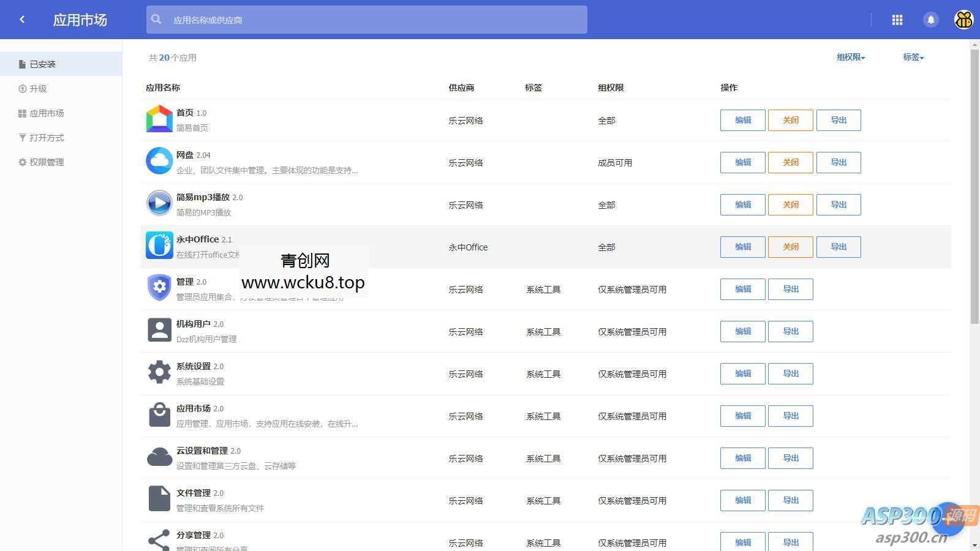Click the 网盘 cloud app icon
Screen dimensions: 980x551
[159, 162]
